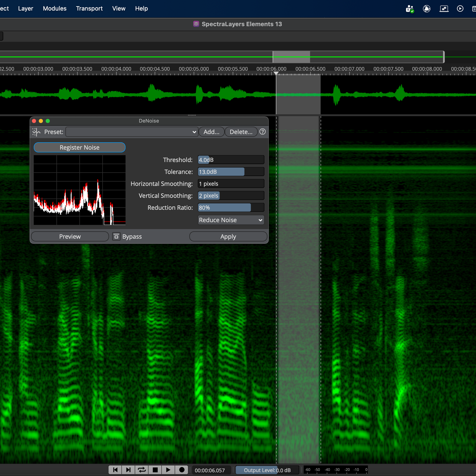This screenshot has width=476, height=476.
Task: Click the Preview button in DeNoise
Action: point(70,237)
